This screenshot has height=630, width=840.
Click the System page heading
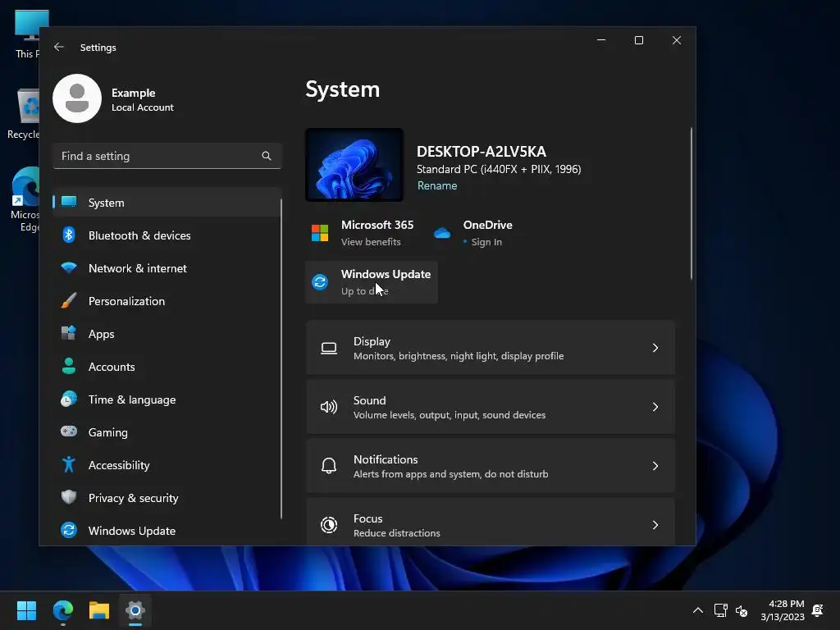point(342,89)
